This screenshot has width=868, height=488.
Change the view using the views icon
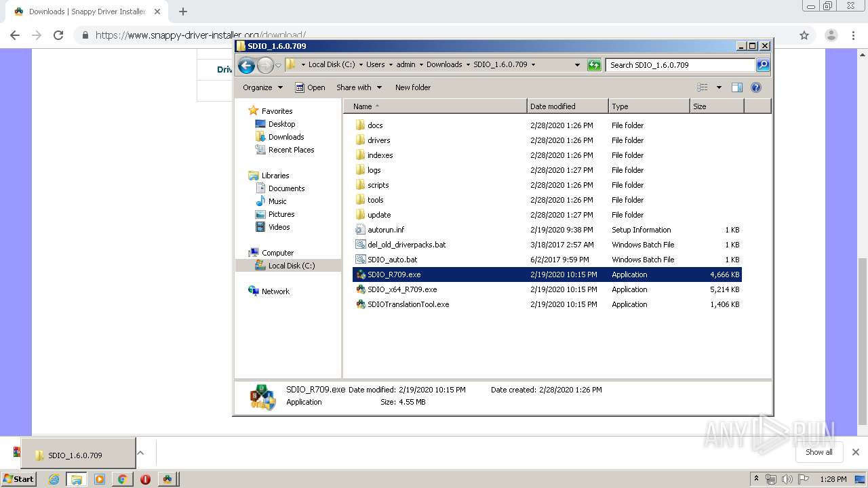[703, 87]
